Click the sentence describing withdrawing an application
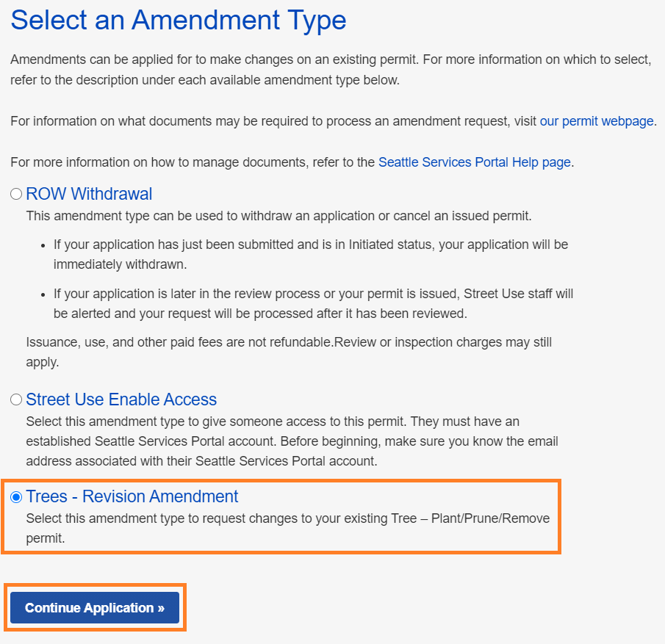Screen dimensions: 665x644 pos(278,216)
